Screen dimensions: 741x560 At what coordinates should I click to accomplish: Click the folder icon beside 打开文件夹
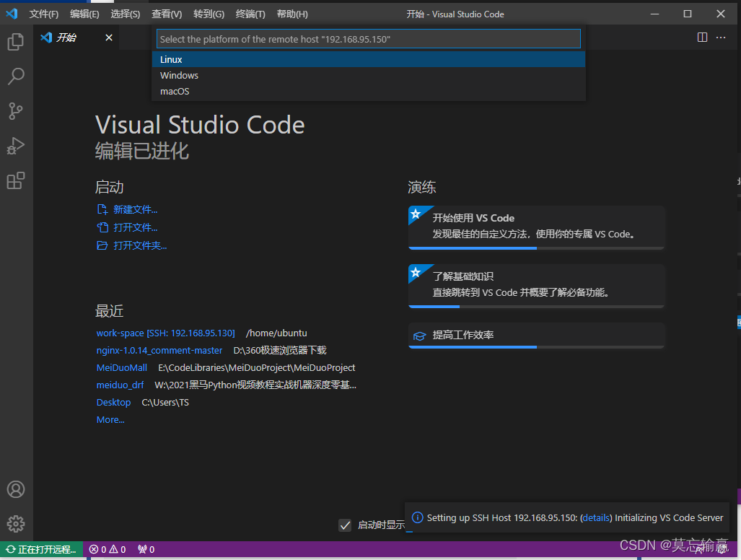102,245
